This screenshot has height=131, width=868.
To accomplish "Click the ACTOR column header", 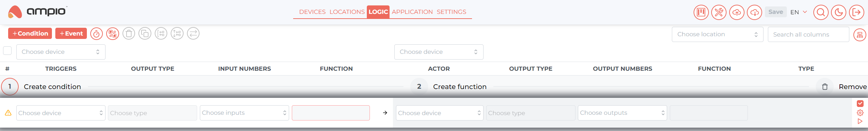I will pos(439,69).
